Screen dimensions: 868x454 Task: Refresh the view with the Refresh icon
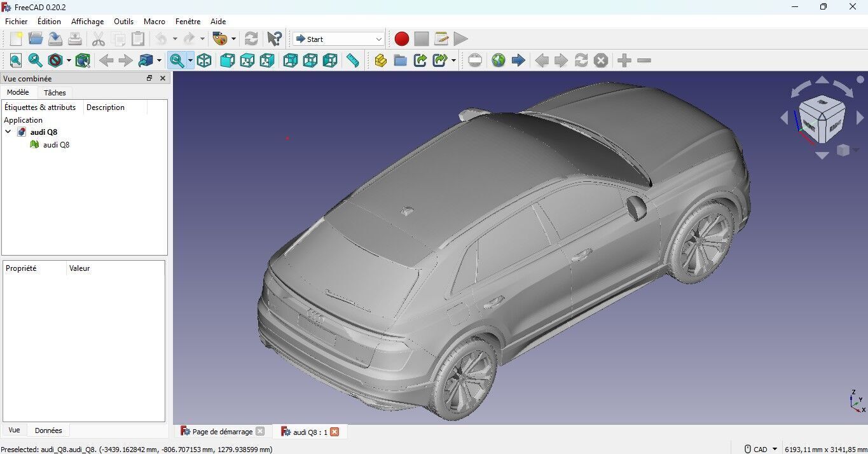tap(251, 39)
